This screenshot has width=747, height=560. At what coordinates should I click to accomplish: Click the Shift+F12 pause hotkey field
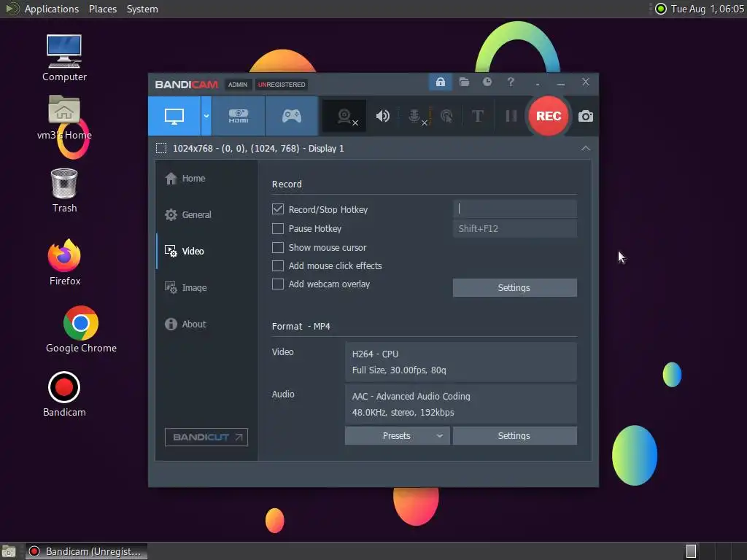[x=514, y=228]
